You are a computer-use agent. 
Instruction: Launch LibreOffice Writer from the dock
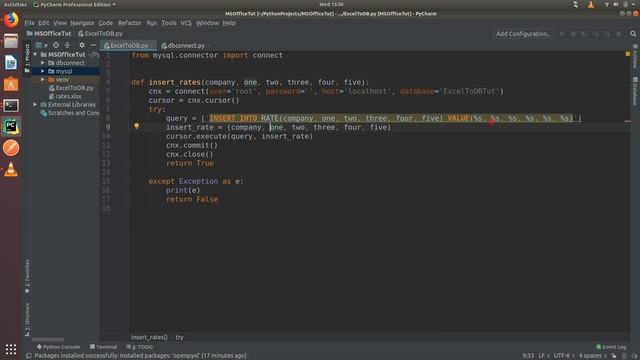coord(11,62)
